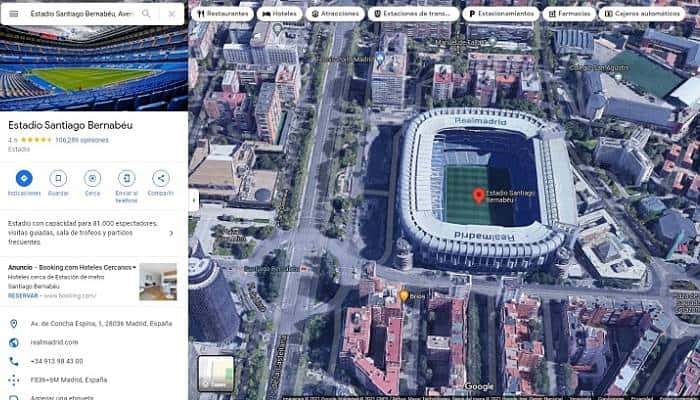700x400 pixels.
Task: Click the blue Indicaciones directions icon
Action: 24,178
